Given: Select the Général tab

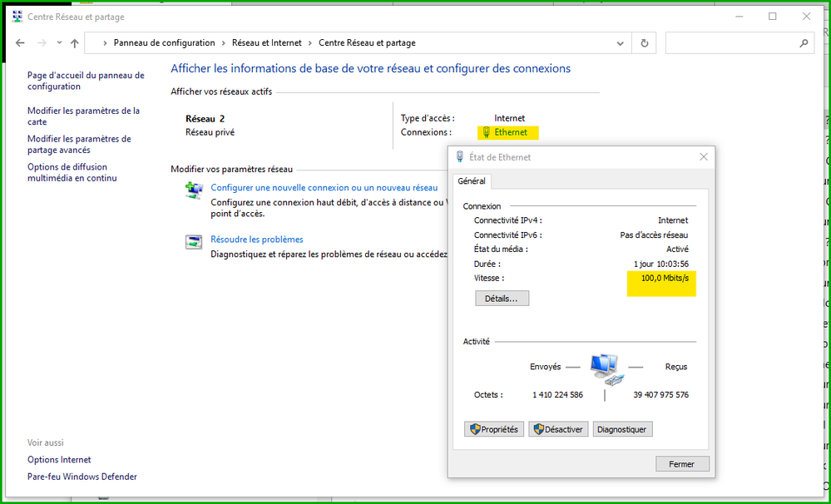Looking at the screenshot, I should (472, 181).
